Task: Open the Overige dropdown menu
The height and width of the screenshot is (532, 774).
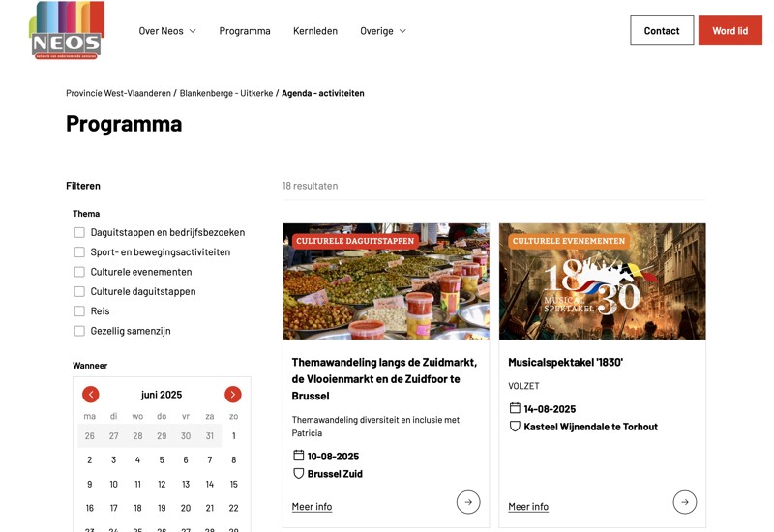Action: (383, 31)
